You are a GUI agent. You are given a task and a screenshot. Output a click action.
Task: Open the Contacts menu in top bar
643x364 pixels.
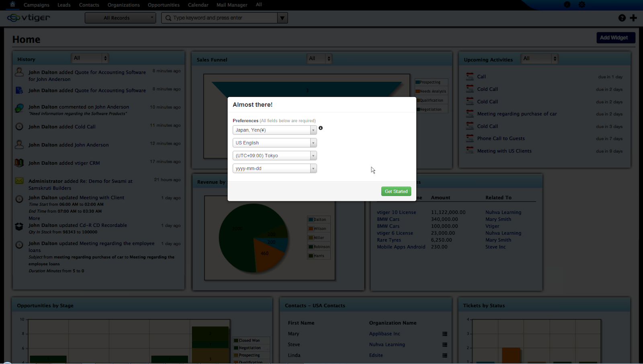[89, 5]
